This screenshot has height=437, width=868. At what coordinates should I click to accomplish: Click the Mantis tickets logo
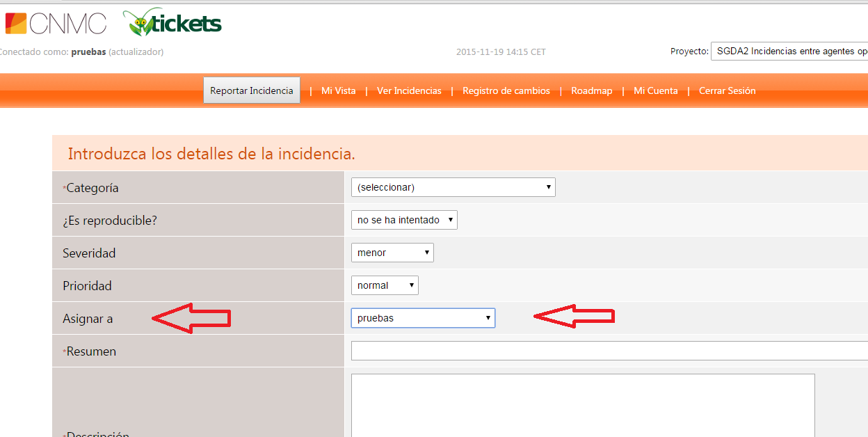[172, 23]
